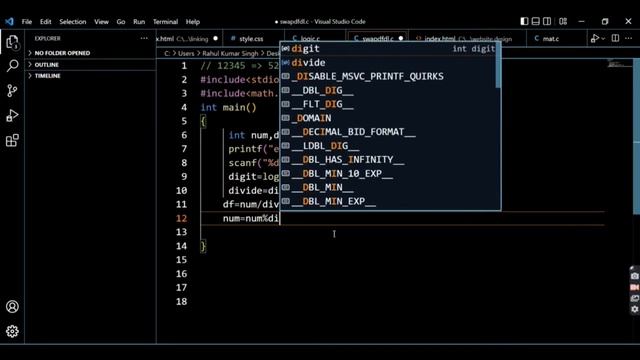Viewport: 640px width, 360px height.
Task: Select the divide autocomplete suggestion
Action: click(x=388, y=62)
